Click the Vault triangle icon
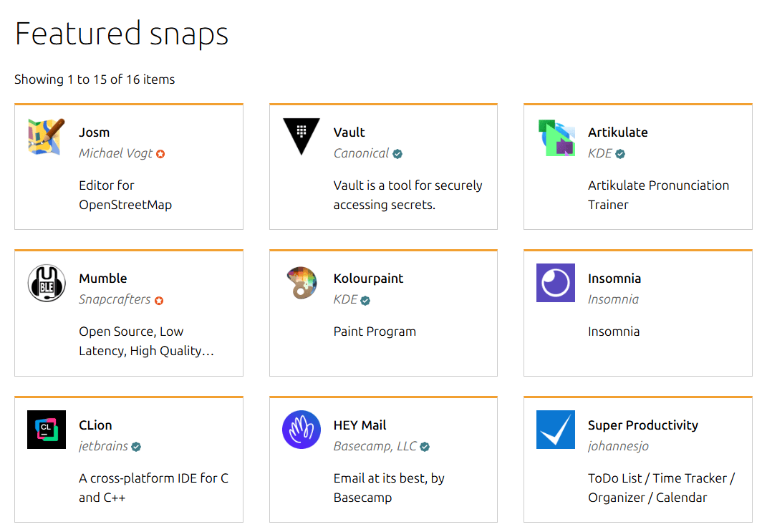 (x=301, y=136)
